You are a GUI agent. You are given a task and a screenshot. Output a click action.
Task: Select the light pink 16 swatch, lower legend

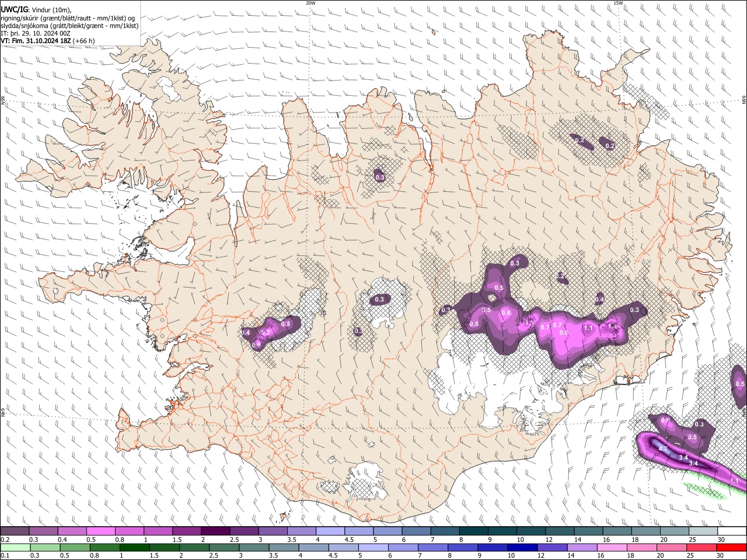point(612,547)
